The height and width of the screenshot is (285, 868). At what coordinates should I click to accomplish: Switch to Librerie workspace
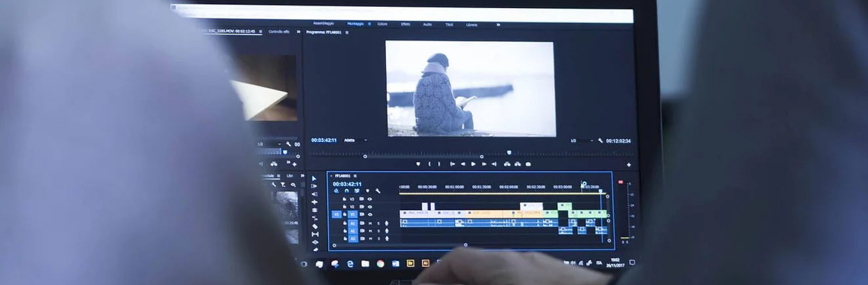(472, 24)
